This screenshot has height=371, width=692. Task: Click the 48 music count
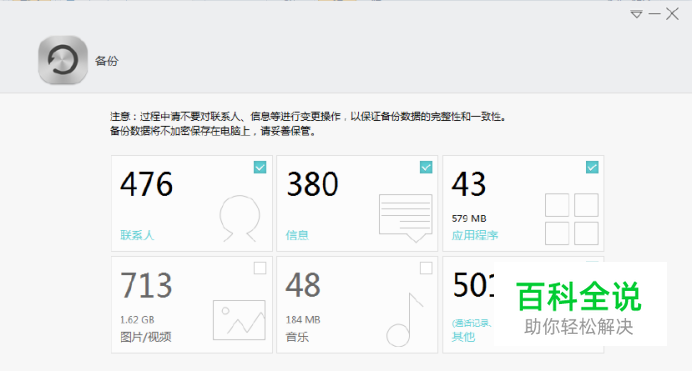pos(303,285)
